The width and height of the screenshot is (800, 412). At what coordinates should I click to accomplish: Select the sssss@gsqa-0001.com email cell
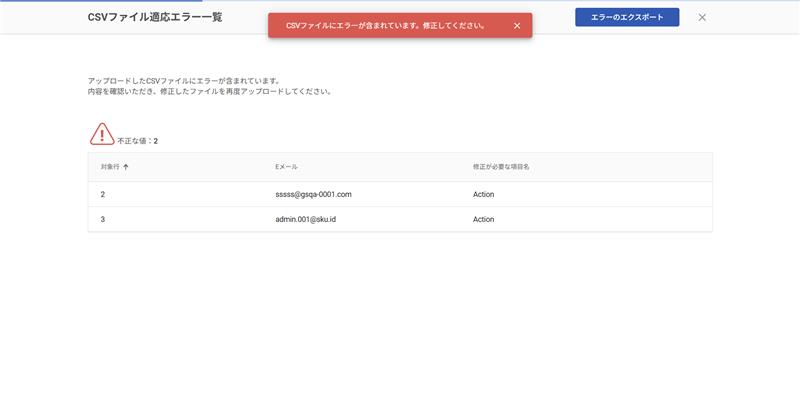313,194
